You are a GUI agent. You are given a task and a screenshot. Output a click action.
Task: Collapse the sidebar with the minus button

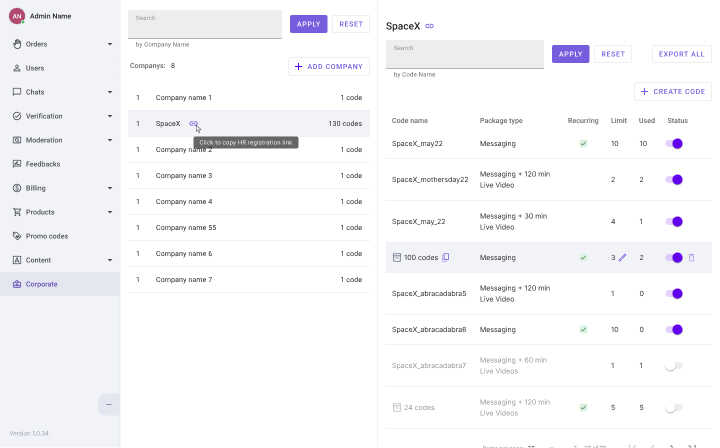coord(108,403)
